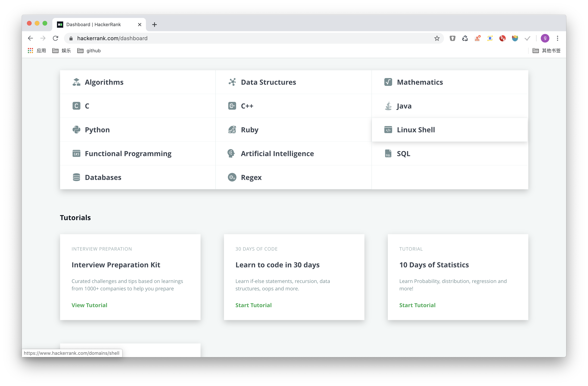
Task: Click the Artificial Intelligence head icon
Action: point(231,153)
